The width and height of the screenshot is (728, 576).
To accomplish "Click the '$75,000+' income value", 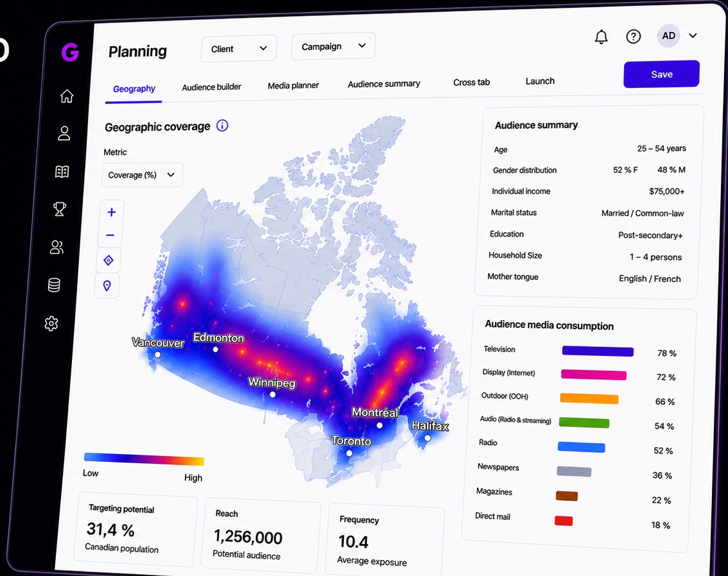I will pyautogui.click(x=667, y=191).
